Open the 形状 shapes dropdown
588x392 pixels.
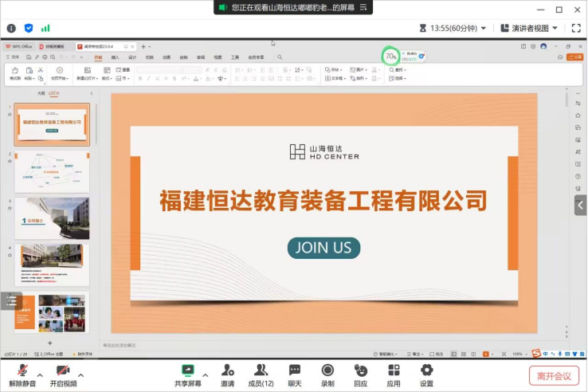[333, 70]
